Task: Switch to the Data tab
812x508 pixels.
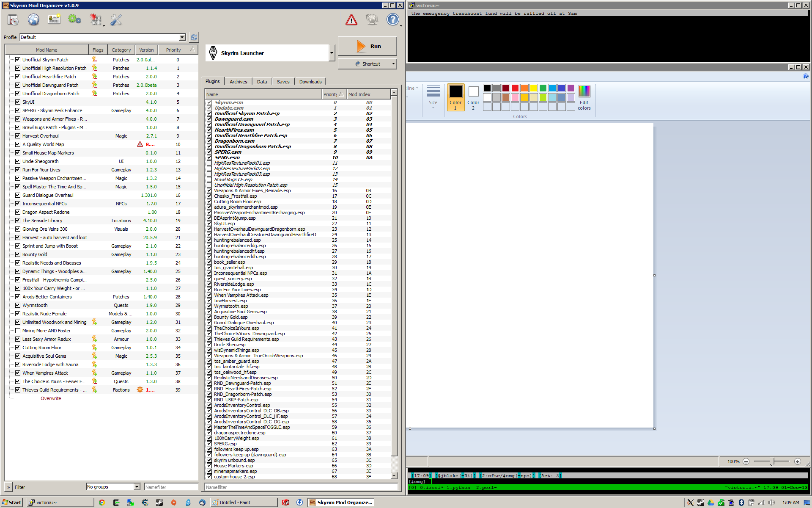Action: click(x=262, y=82)
